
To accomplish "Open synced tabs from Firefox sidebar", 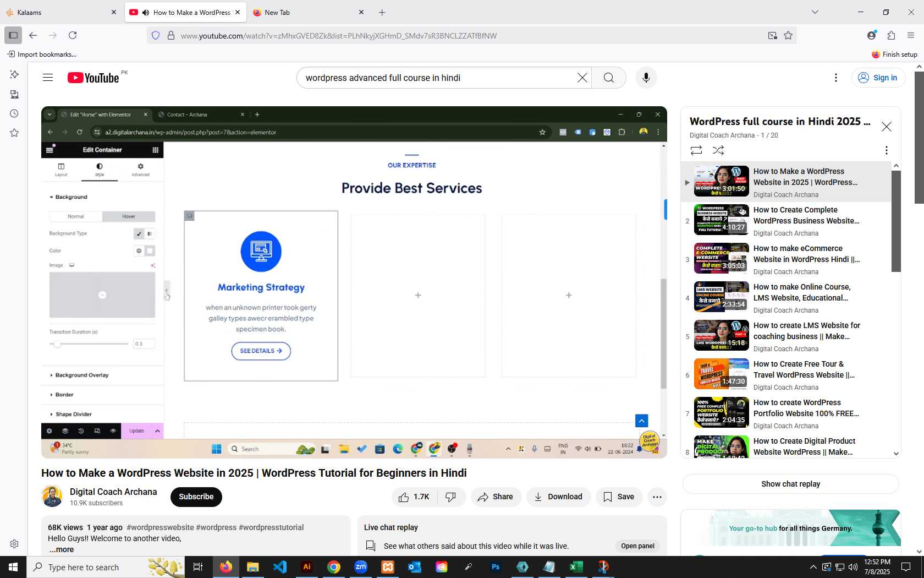I will (x=14, y=94).
